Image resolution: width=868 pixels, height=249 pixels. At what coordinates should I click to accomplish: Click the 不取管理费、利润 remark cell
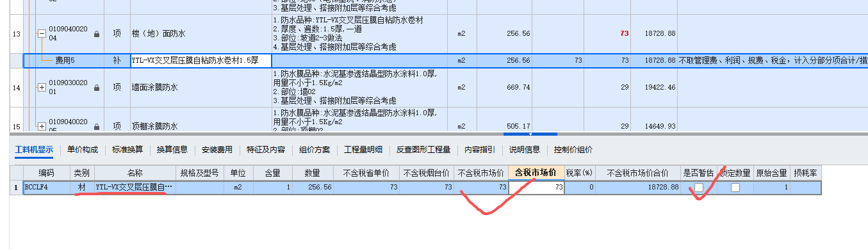[x=773, y=60]
